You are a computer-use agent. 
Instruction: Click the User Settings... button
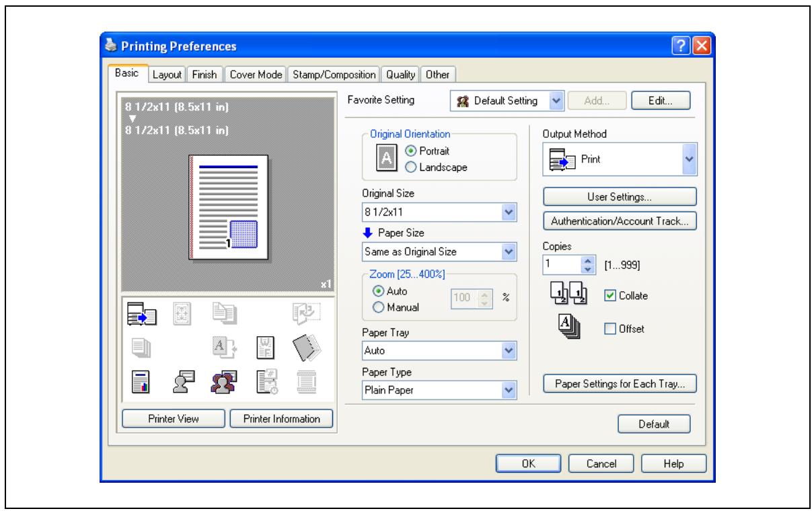[x=619, y=197]
